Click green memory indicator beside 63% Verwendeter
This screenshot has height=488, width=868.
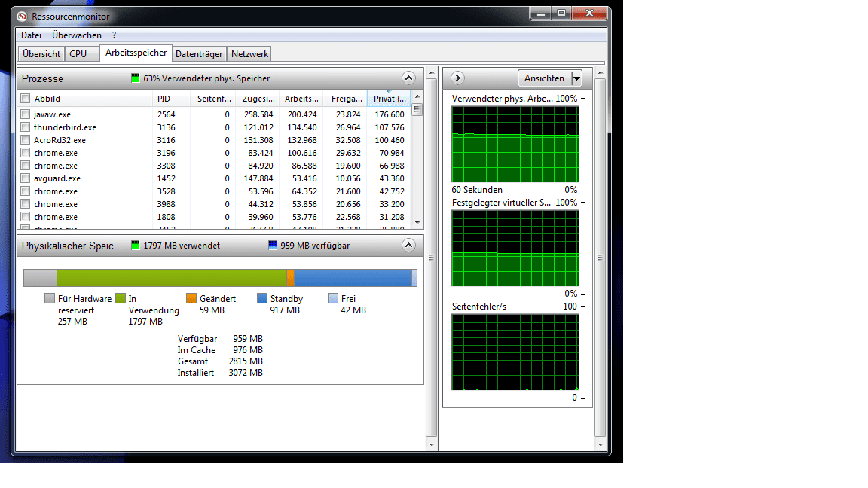click(135, 78)
